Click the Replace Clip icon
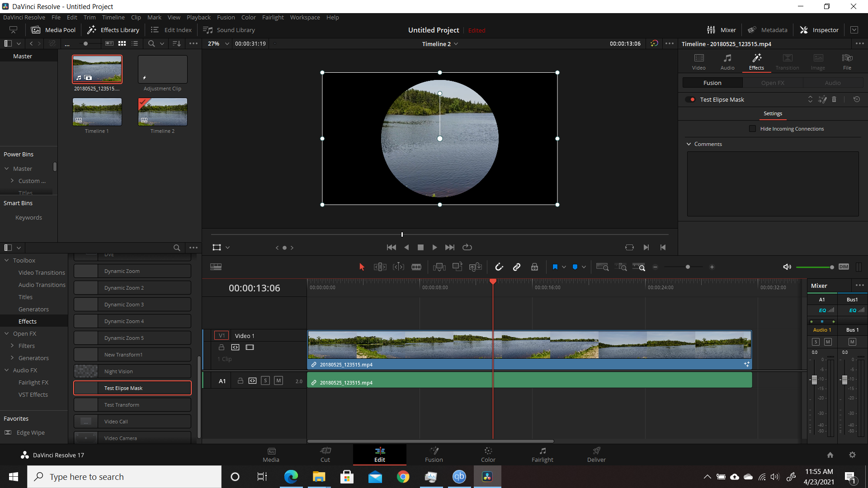Image resolution: width=868 pixels, height=488 pixels. (475, 267)
